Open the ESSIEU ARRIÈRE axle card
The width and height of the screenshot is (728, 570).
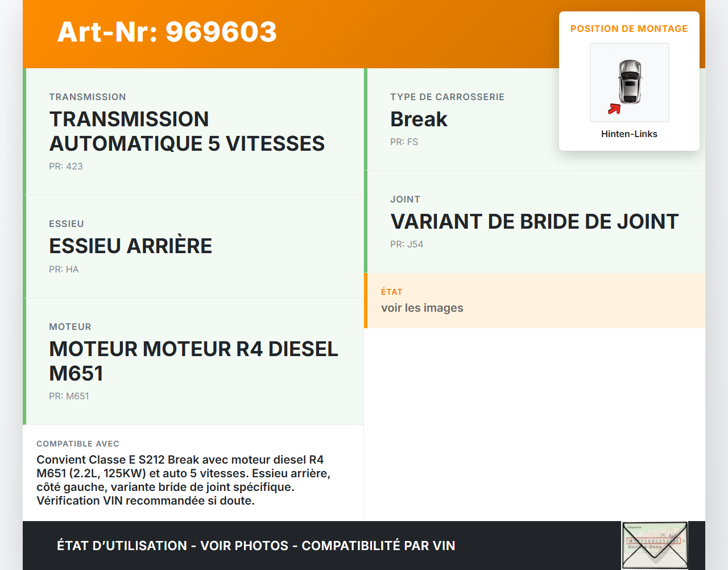tap(193, 246)
